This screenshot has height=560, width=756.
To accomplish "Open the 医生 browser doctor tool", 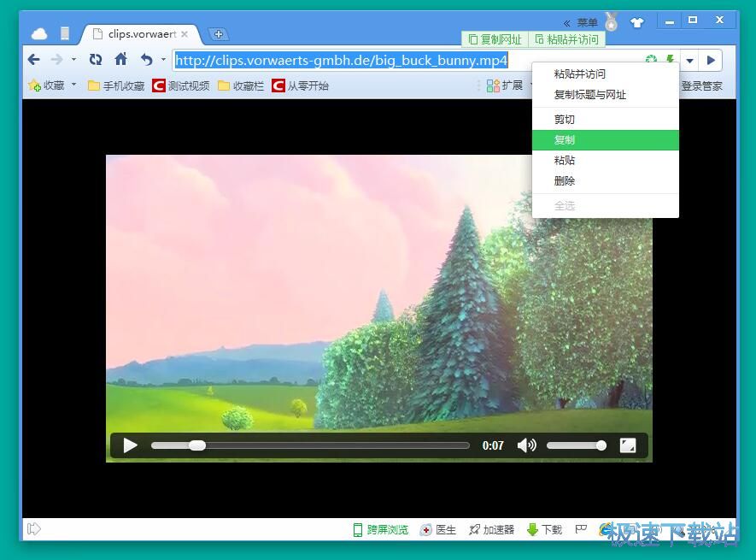I will pyautogui.click(x=437, y=529).
